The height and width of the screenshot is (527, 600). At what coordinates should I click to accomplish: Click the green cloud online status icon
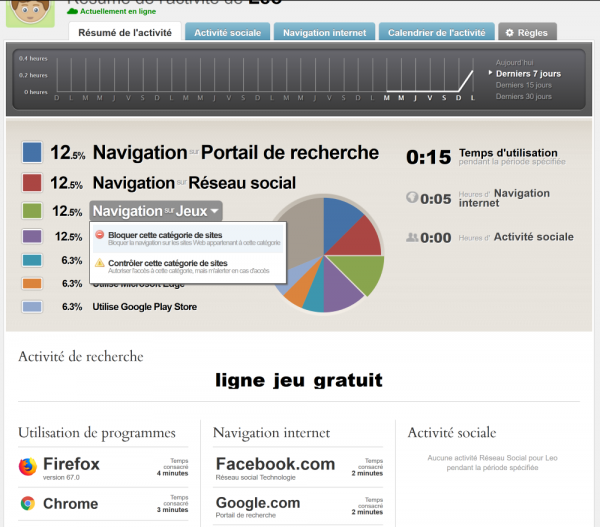72,11
